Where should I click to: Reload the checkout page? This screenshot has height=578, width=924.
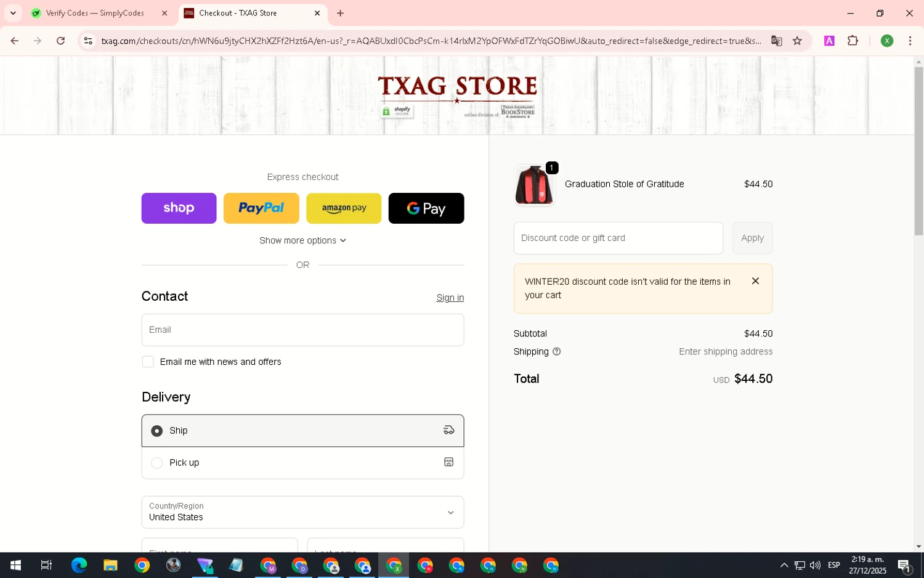tap(60, 41)
